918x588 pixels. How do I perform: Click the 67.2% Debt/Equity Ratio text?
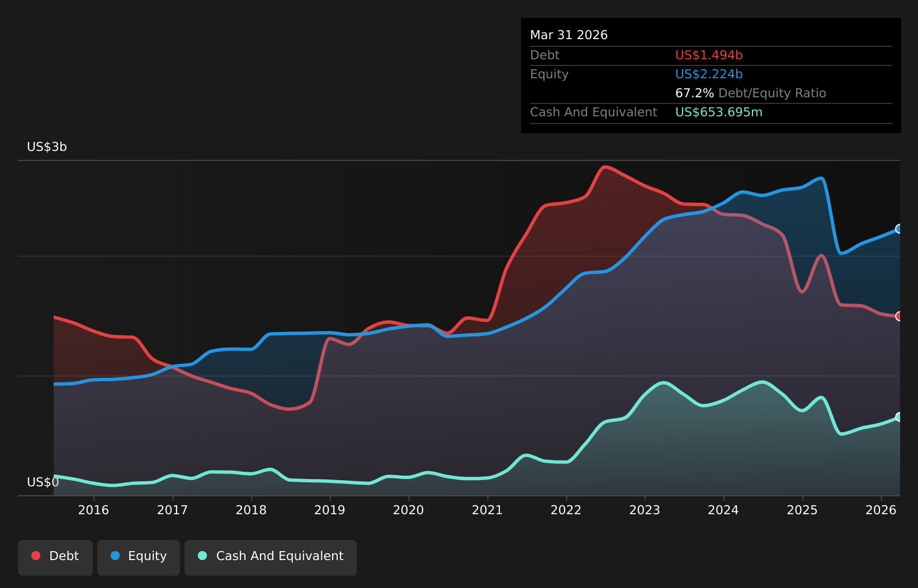click(750, 93)
